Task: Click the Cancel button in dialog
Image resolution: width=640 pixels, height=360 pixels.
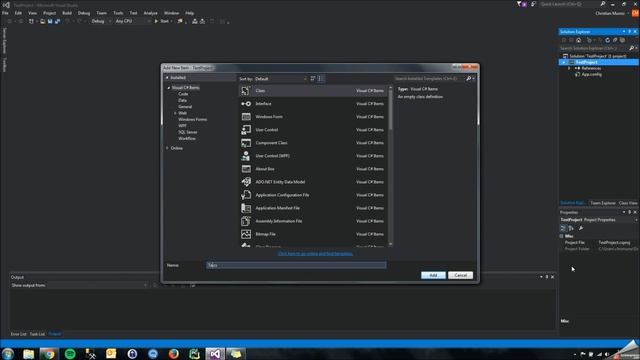Action: click(460, 275)
